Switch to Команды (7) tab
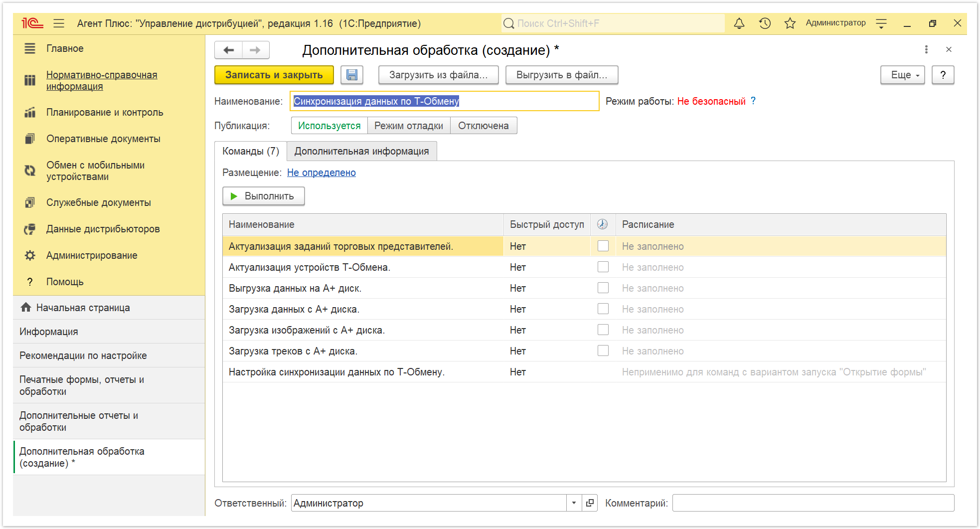 coord(251,151)
